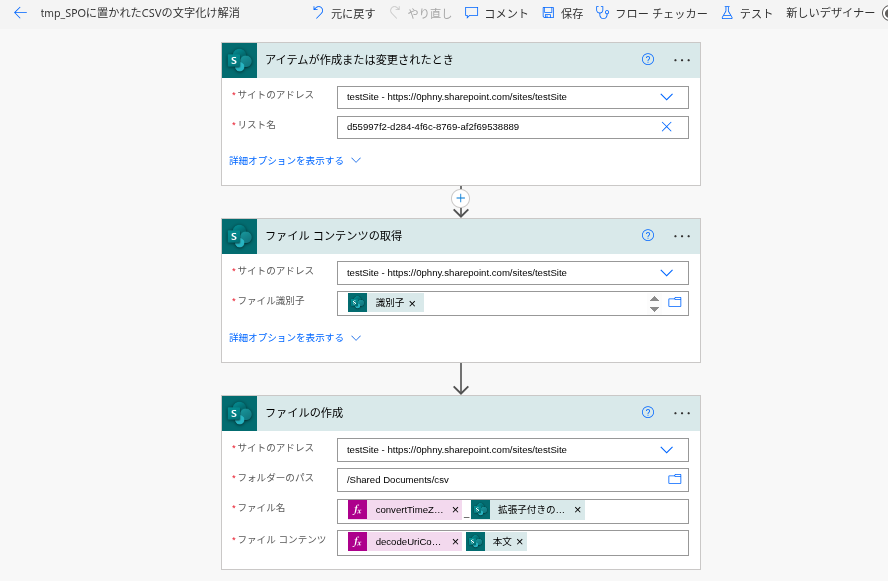
Task: Open help for ファイル コンテンツの取得
Action: 648,236
